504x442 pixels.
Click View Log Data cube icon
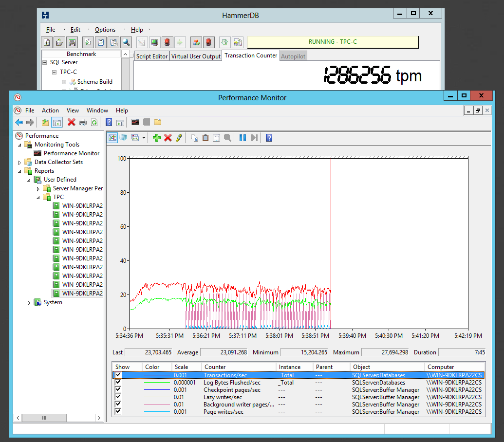click(123, 138)
